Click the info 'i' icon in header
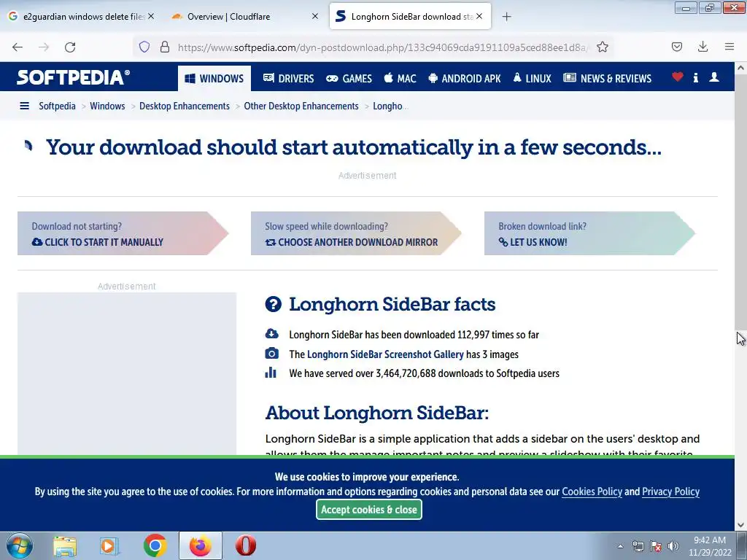Viewport: 747px width, 560px height. click(695, 77)
